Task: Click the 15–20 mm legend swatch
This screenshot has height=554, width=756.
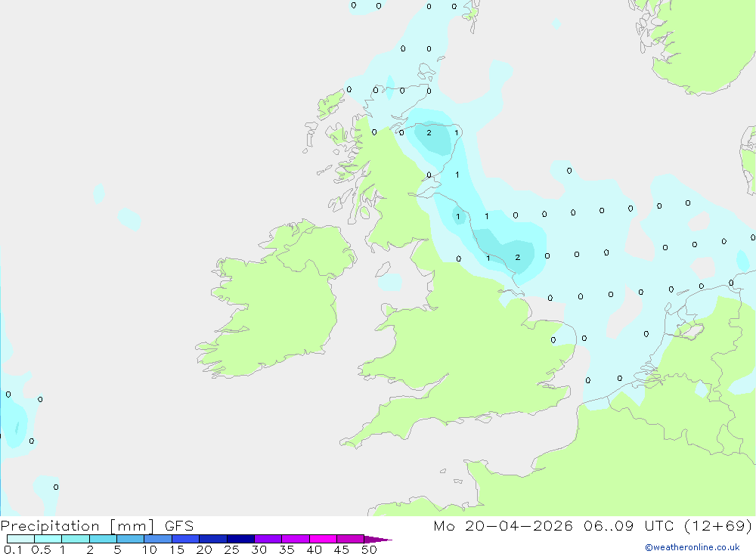Action: 186,539
